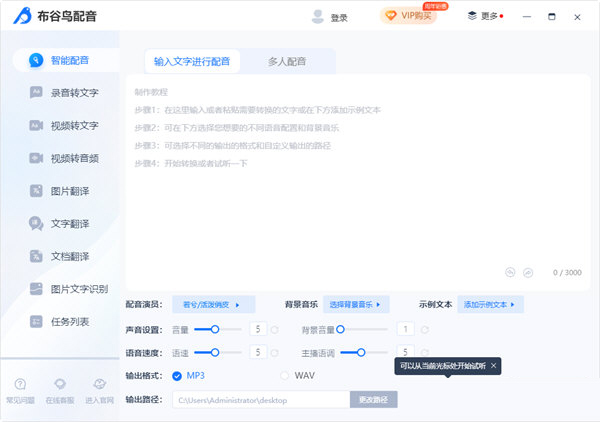Screen dimensions: 600x422
Task: Click the VIP购买 button
Action: 409,16
